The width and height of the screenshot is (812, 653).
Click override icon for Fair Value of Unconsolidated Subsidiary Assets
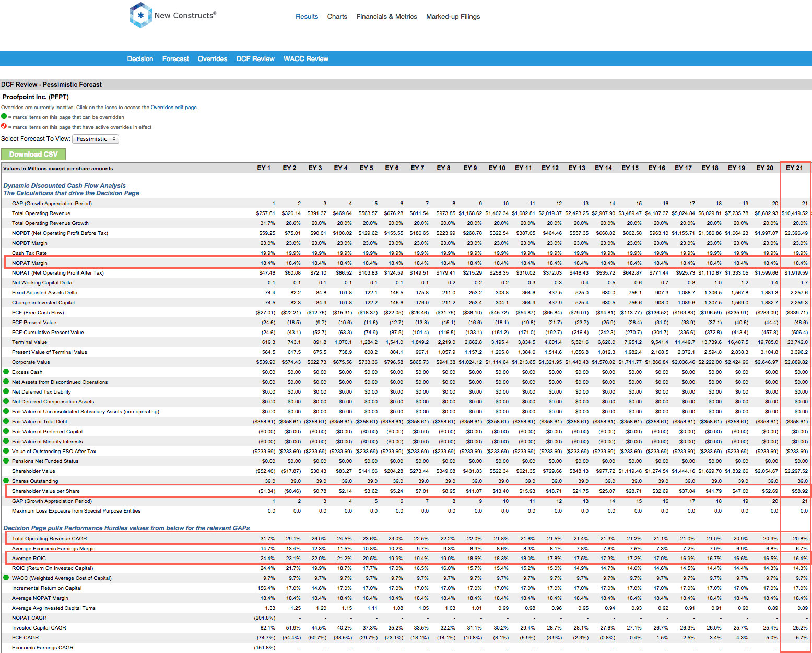point(6,411)
